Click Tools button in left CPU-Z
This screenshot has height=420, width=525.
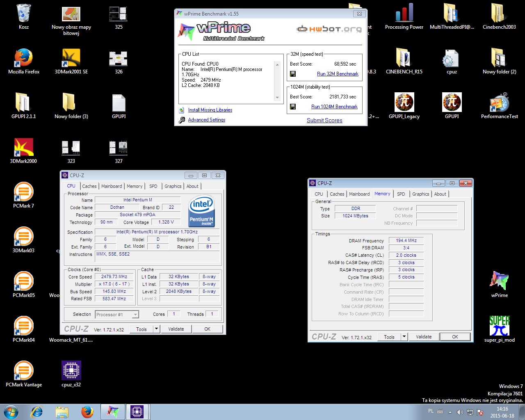tap(142, 329)
